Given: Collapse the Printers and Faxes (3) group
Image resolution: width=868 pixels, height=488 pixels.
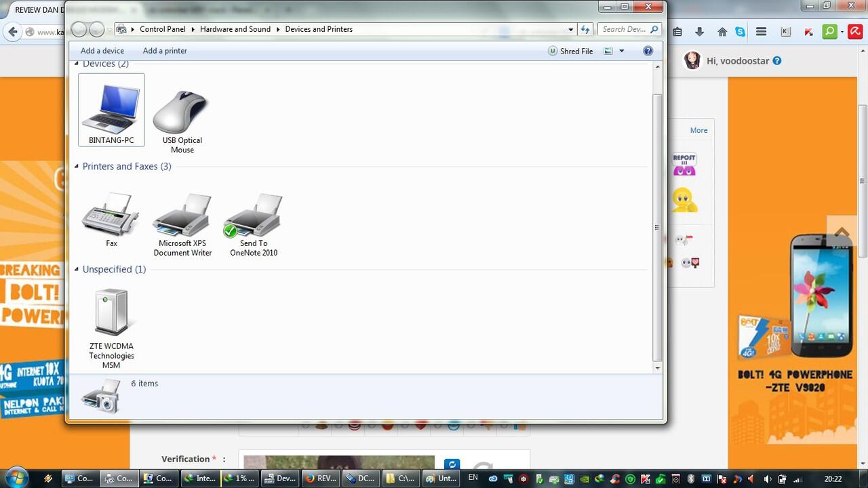Looking at the screenshot, I should point(77,167).
